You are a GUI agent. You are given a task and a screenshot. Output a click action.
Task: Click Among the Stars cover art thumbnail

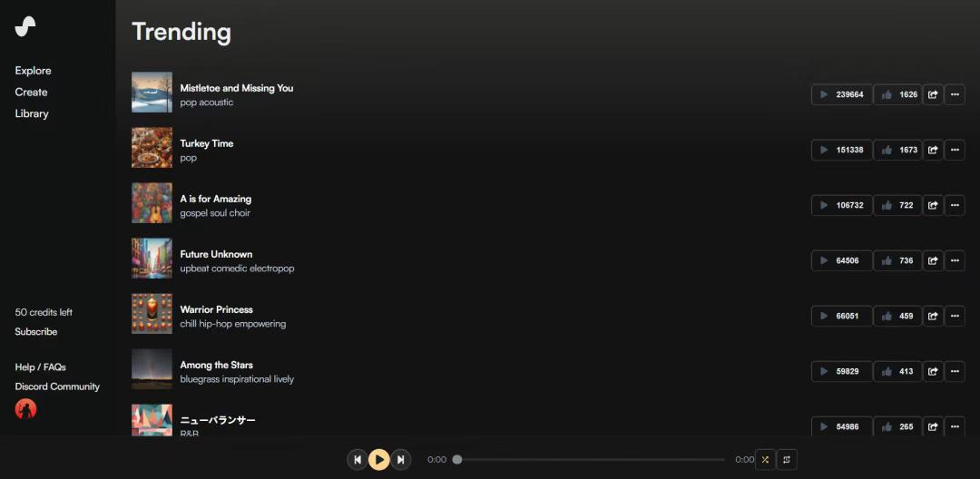pos(152,369)
